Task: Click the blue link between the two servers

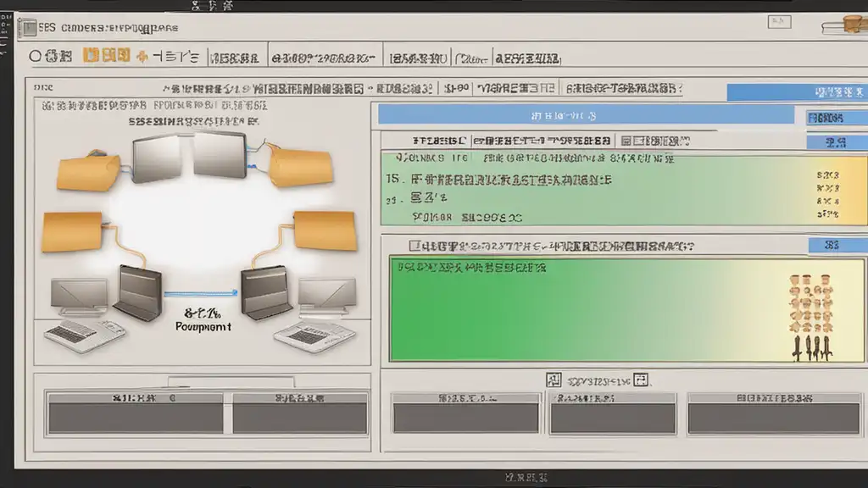Action: [200, 294]
